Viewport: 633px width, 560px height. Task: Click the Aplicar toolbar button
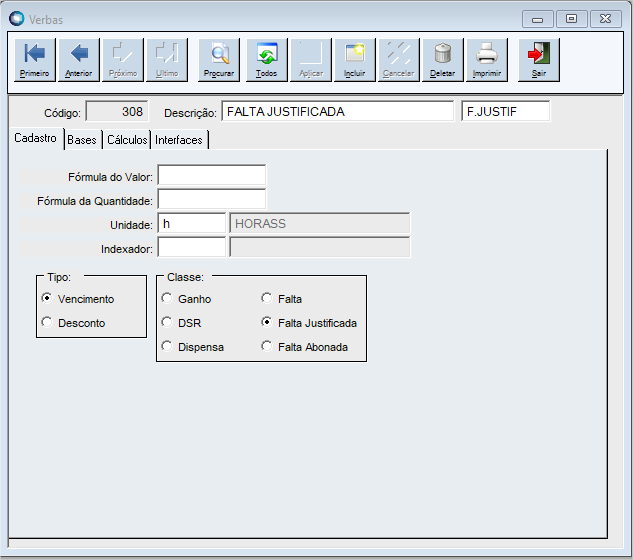tap(311, 60)
